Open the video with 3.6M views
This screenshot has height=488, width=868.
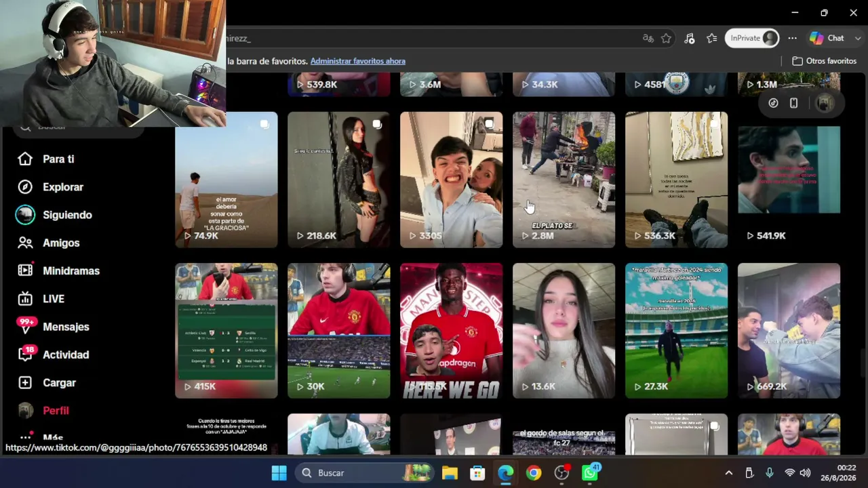(x=452, y=84)
